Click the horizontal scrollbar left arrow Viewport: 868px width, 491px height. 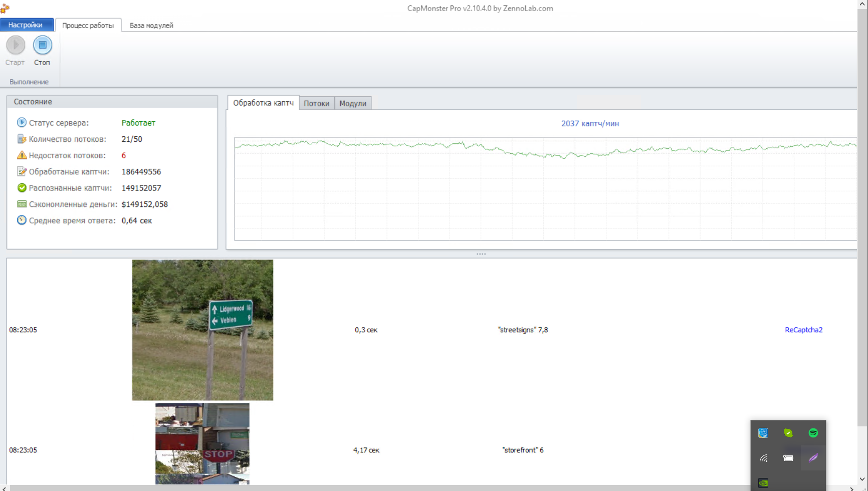(x=4, y=488)
